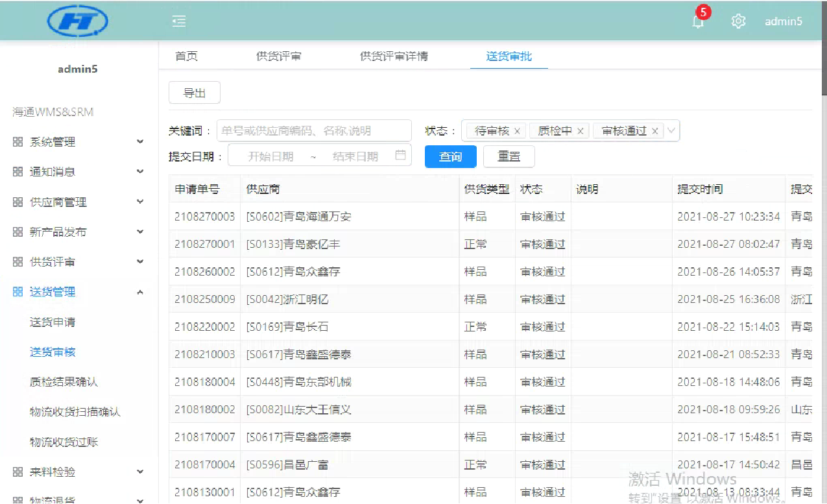Open the notification bell with badge
Image resolution: width=827 pixels, height=504 pixels.
click(x=698, y=21)
